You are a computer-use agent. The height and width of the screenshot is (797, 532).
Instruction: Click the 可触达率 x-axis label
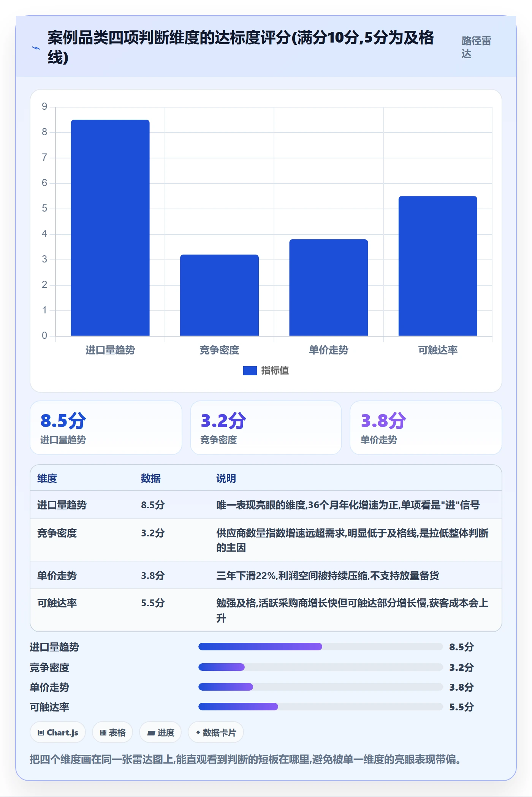pyautogui.click(x=438, y=350)
